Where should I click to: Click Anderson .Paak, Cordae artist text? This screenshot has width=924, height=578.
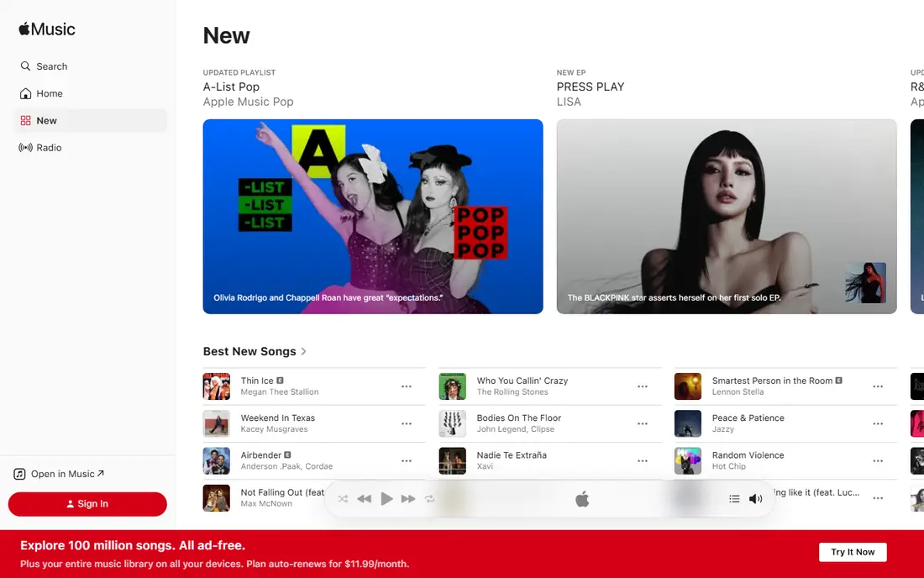click(286, 466)
